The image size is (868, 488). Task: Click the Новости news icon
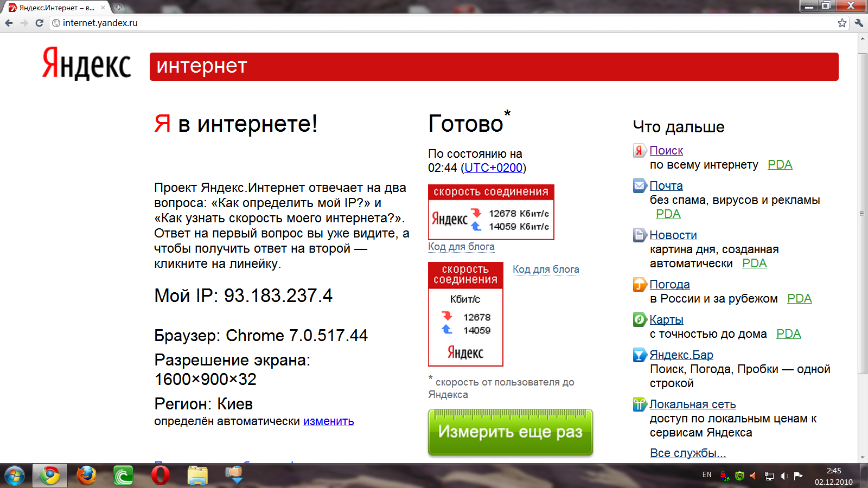tap(640, 235)
